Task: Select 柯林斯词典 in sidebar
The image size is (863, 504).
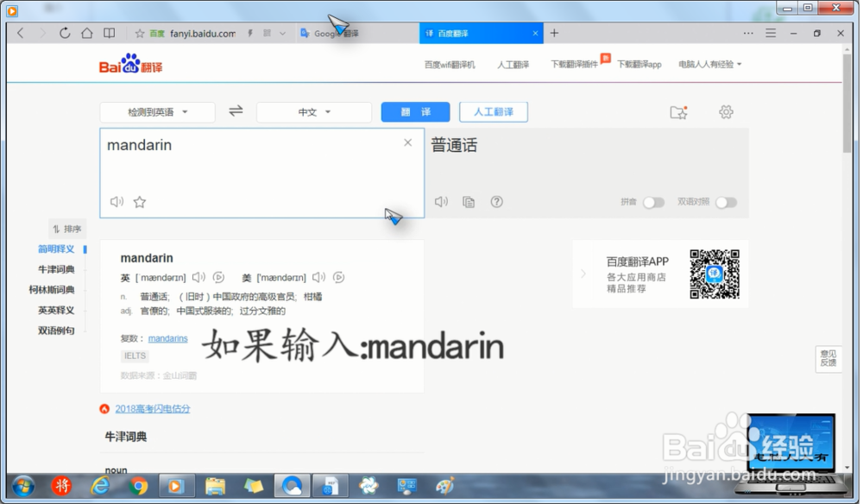Action: tap(52, 289)
